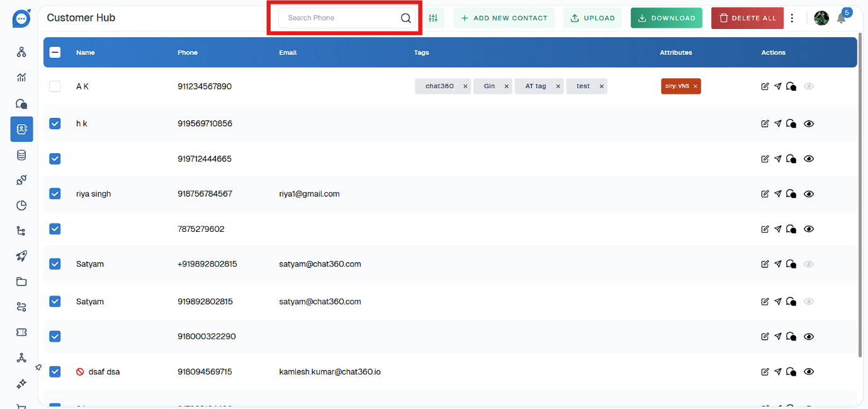Screen dimensions: 868x409
Task: Click the Delete All button
Action: pyautogui.click(x=747, y=18)
